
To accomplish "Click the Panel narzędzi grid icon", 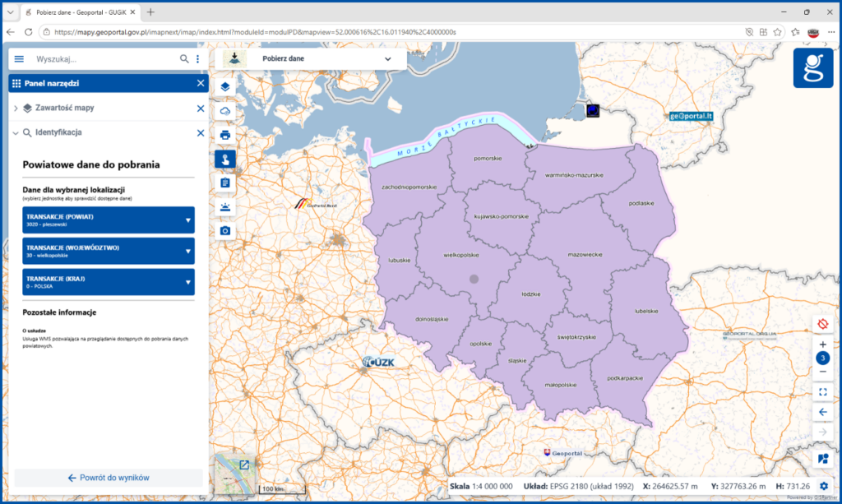I will [16, 83].
